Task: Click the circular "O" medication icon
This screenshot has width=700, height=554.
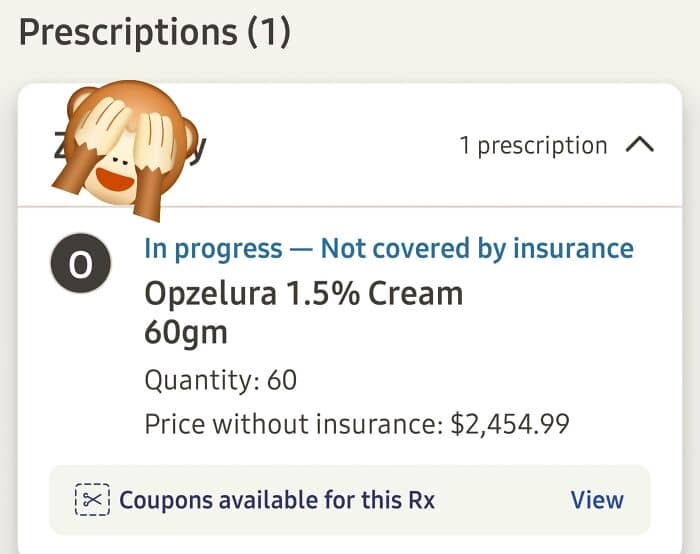Action: [x=79, y=263]
